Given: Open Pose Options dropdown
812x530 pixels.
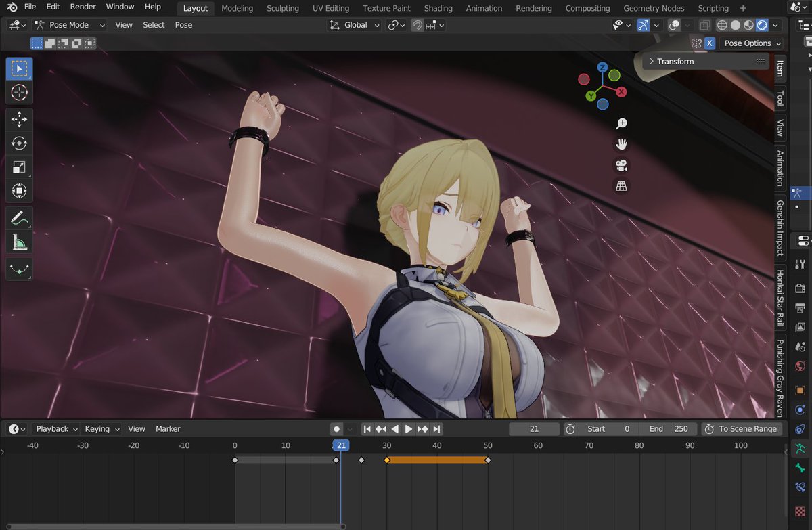Looking at the screenshot, I should (752, 43).
